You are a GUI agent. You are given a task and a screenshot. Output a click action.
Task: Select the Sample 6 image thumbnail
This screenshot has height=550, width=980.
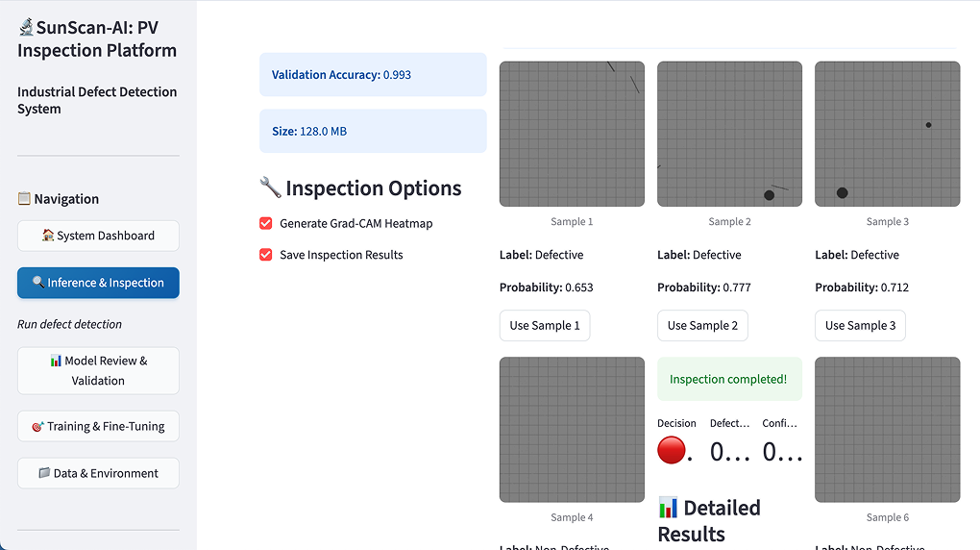coord(887,430)
